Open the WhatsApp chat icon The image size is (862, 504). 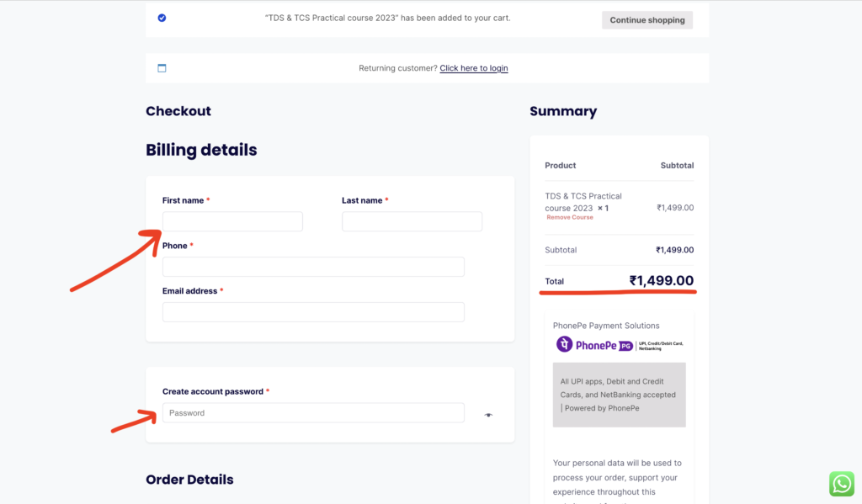[841, 483]
